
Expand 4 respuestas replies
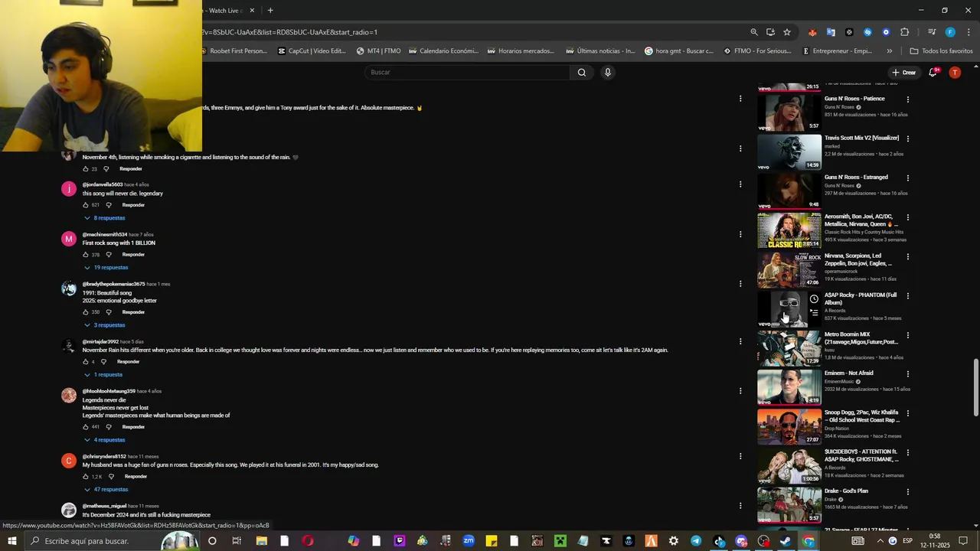tap(104, 440)
